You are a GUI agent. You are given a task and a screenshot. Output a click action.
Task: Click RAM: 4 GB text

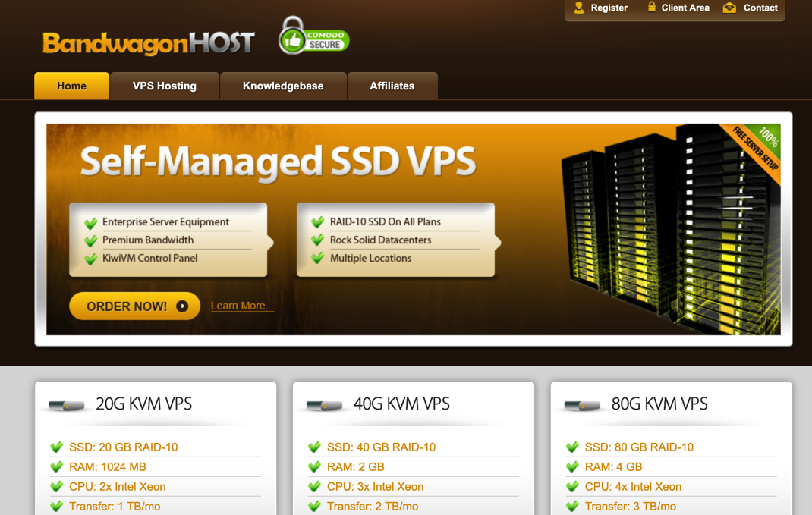tap(614, 467)
